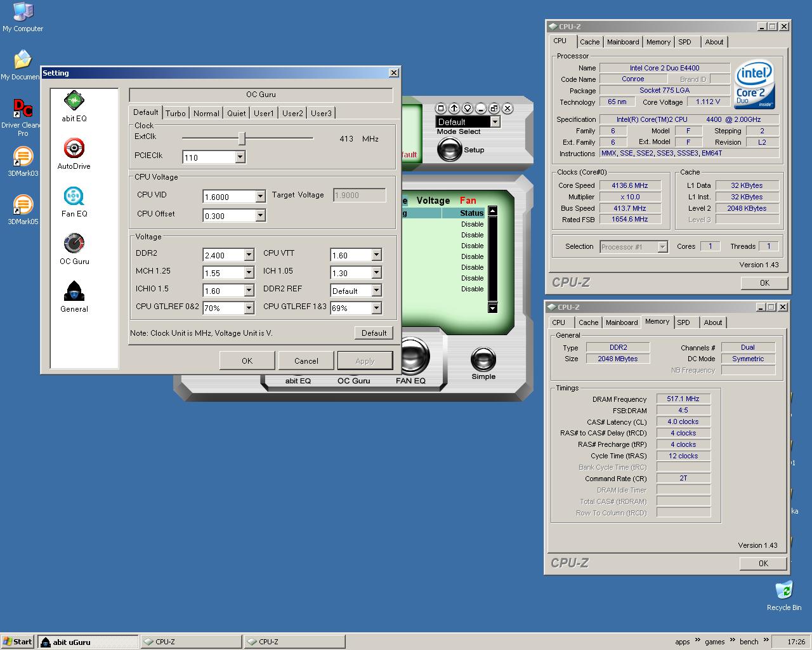Click the round Simple mode button
Image resolution: width=812 pixels, height=650 pixels.
point(483,359)
